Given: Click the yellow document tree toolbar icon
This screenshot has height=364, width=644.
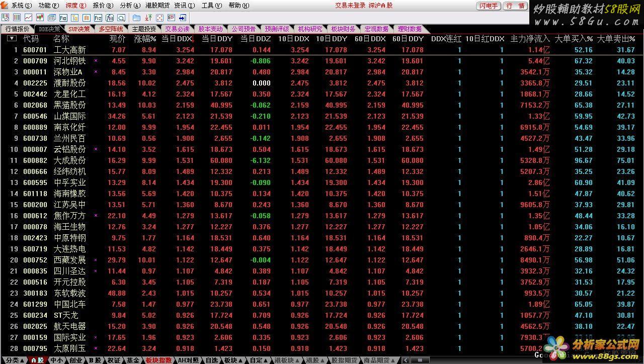Looking at the screenshot, I should (x=74, y=18).
